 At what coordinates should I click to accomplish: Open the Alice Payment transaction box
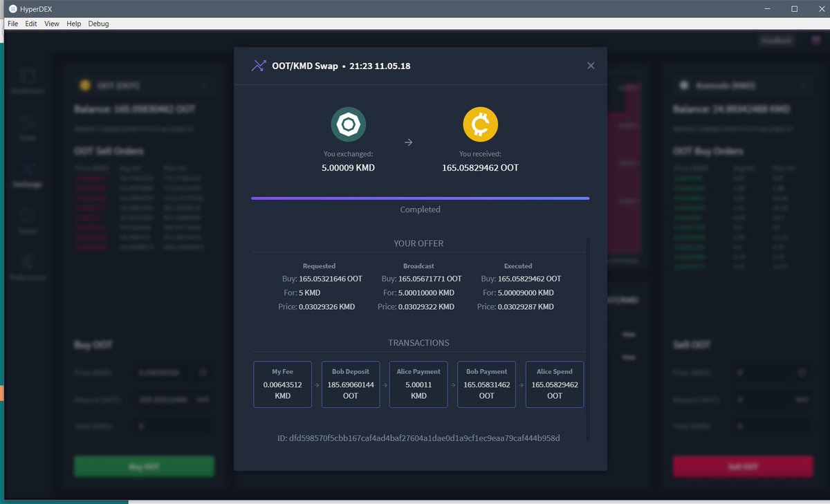coord(418,384)
